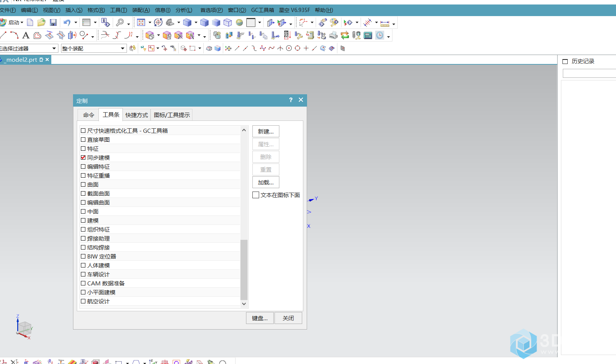Click the text 'A' tool icon

point(26,35)
